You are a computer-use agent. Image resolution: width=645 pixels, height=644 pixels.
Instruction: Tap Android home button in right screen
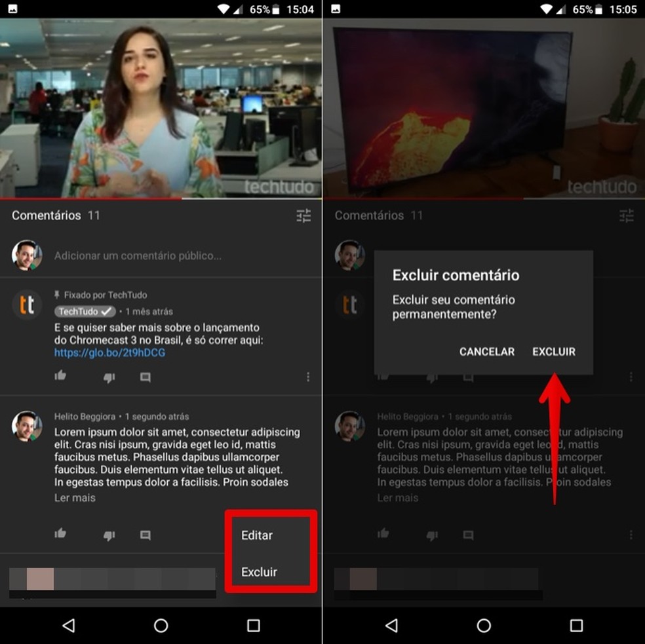point(484,626)
